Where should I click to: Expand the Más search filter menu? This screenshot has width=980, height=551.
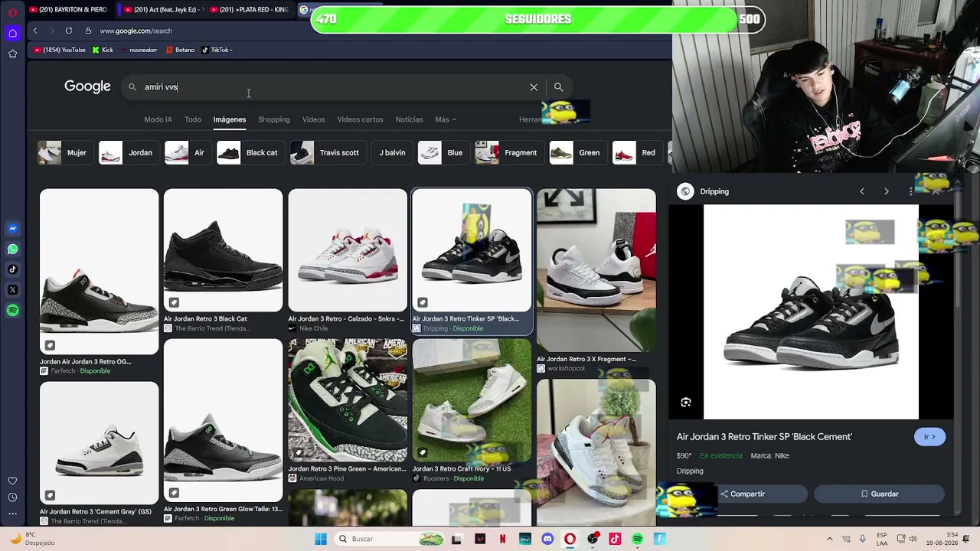[446, 119]
